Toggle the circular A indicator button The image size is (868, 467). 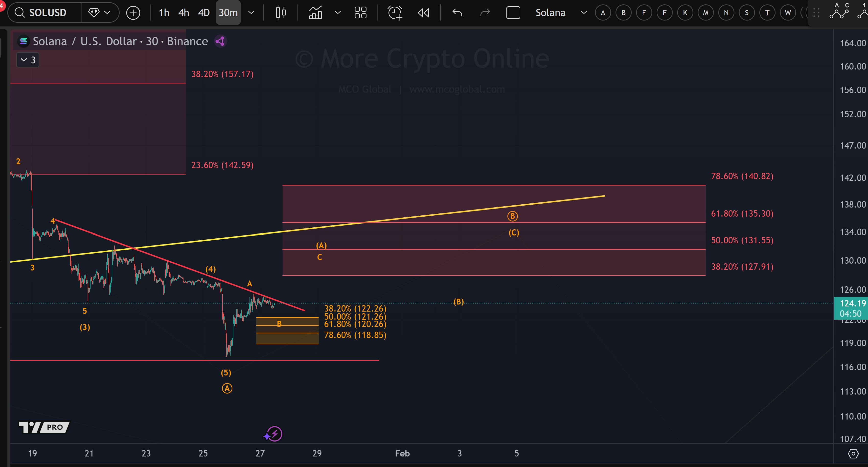pos(603,12)
